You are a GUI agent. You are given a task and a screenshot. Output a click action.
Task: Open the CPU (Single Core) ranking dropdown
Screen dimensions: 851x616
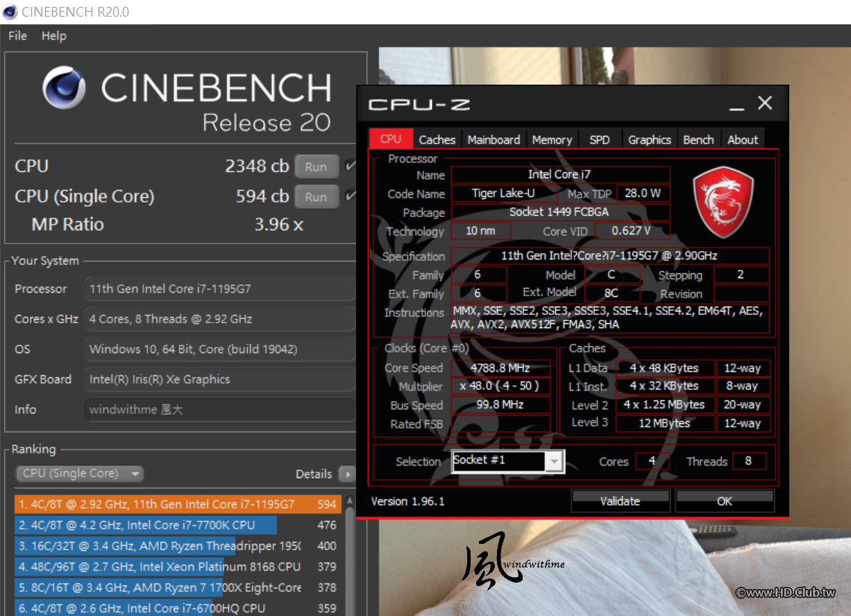[x=79, y=474]
